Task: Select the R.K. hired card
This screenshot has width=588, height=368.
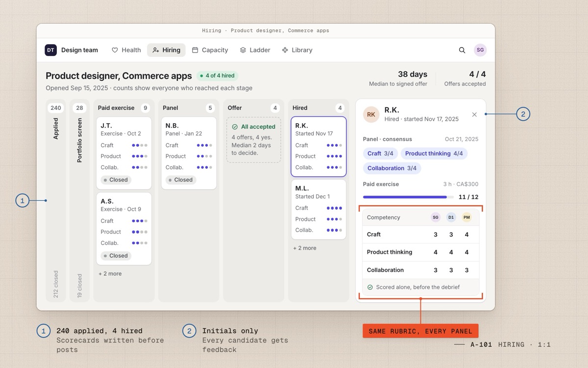Action: click(x=318, y=146)
